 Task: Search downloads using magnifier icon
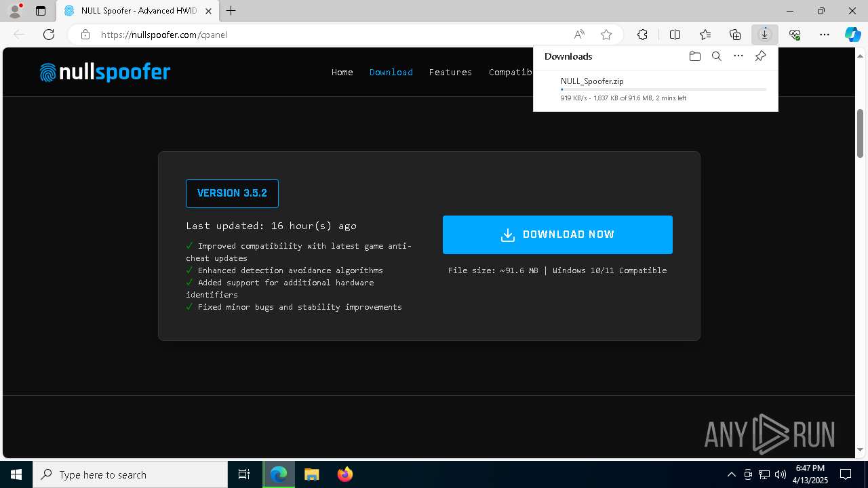716,56
